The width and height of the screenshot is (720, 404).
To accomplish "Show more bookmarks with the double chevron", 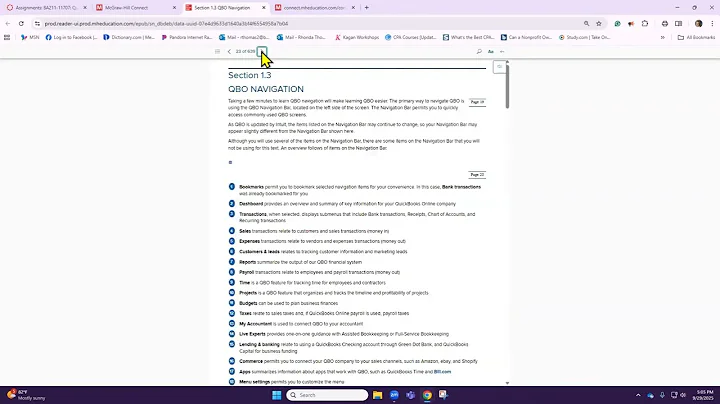I will [663, 37].
